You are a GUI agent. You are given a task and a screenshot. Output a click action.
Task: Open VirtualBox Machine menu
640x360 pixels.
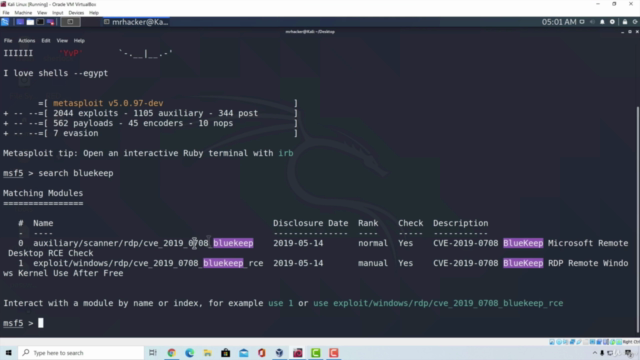[23, 13]
